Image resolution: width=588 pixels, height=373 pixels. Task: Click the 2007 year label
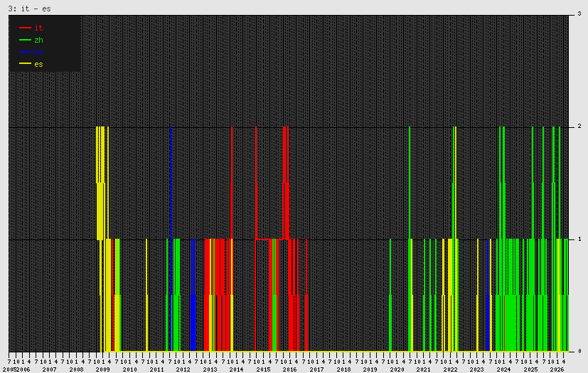tap(50, 369)
